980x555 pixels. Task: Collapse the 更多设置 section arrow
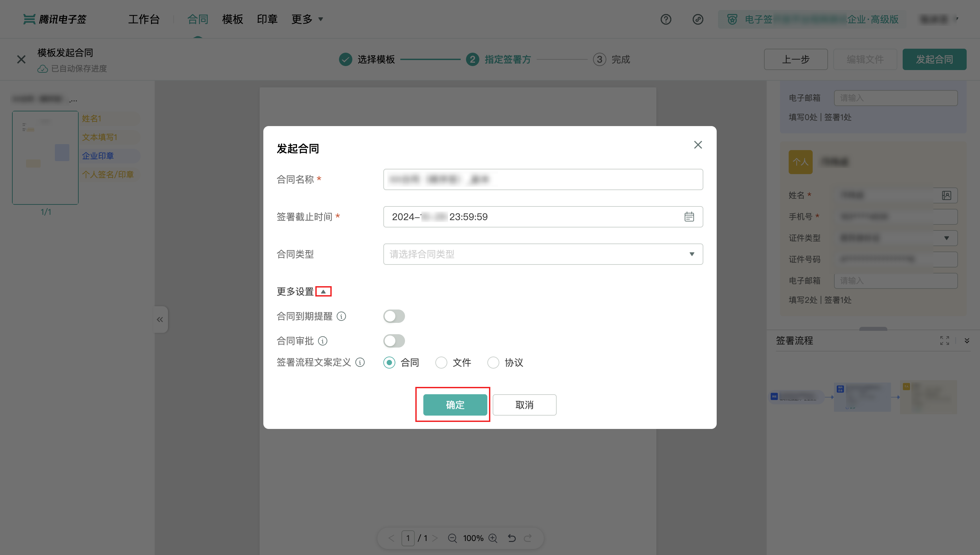pos(323,292)
